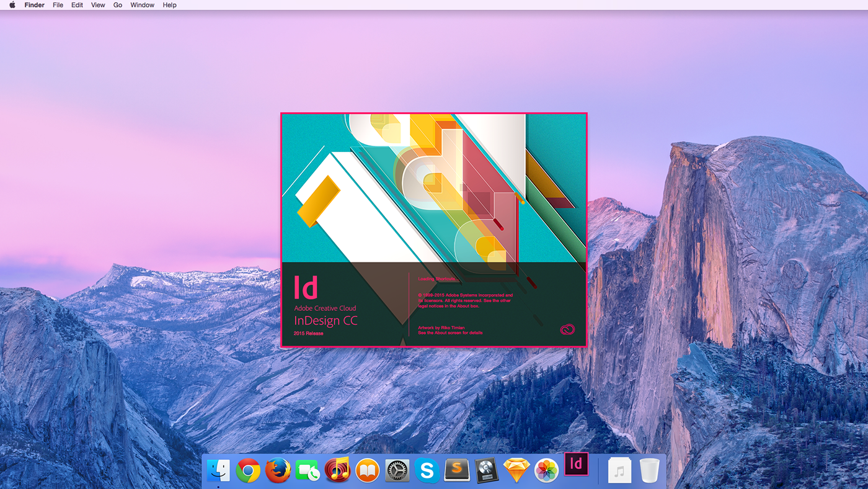
Task: Launch Skype from the dock
Action: pyautogui.click(x=427, y=471)
